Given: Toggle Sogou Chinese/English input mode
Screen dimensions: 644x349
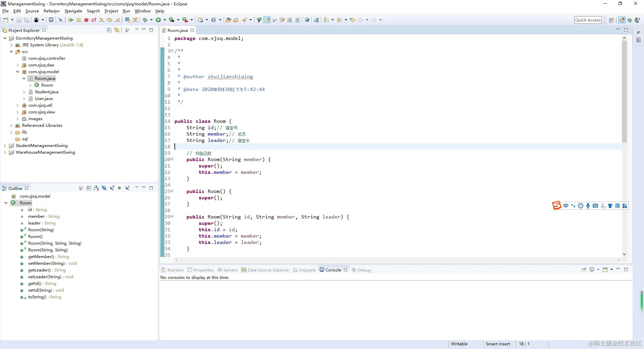Looking at the screenshot, I should [x=566, y=206].
